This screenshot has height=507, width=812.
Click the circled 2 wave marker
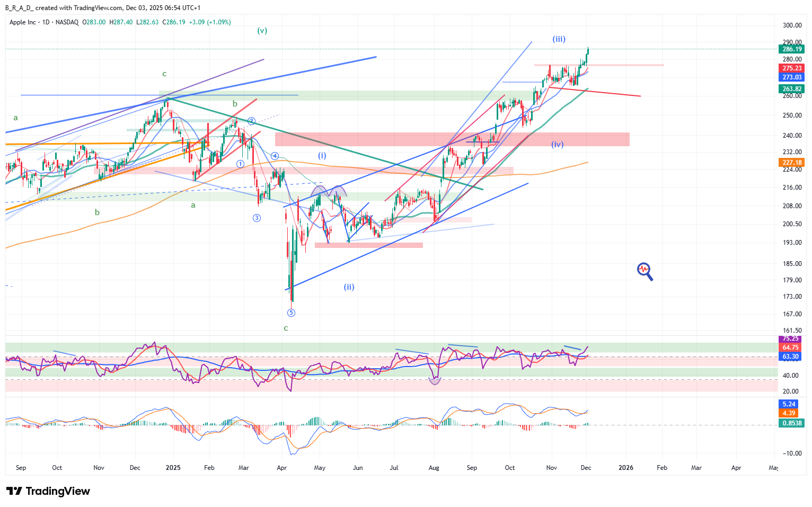coord(252,121)
